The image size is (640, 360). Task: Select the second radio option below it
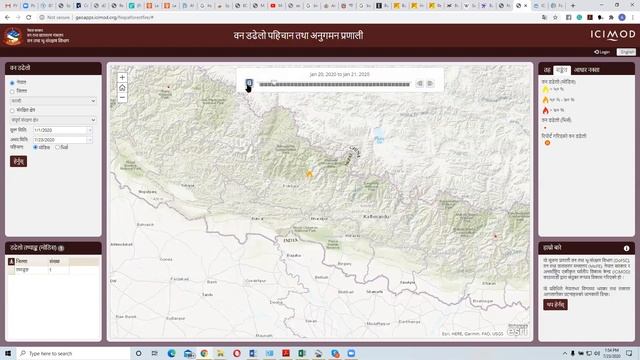[x=12, y=91]
